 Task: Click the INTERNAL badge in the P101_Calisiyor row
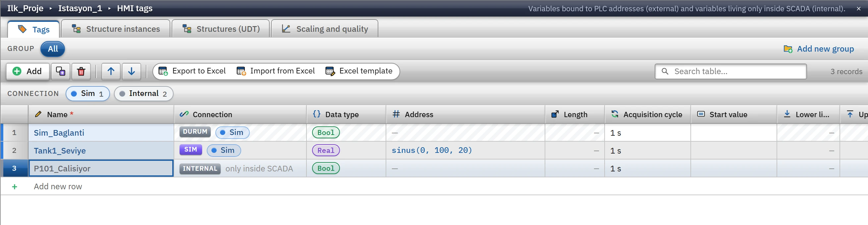pos(200,168)
